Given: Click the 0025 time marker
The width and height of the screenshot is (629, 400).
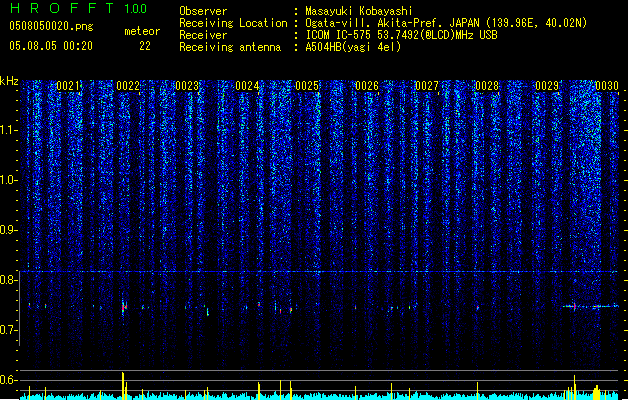Looking at the screenshot, I should (307, 86).
